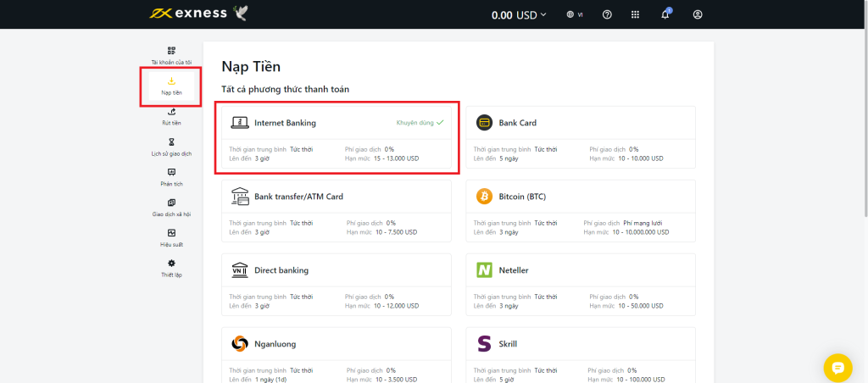
Task: Select Nạp tiền in the sidebar
Action: coord(171,86)
